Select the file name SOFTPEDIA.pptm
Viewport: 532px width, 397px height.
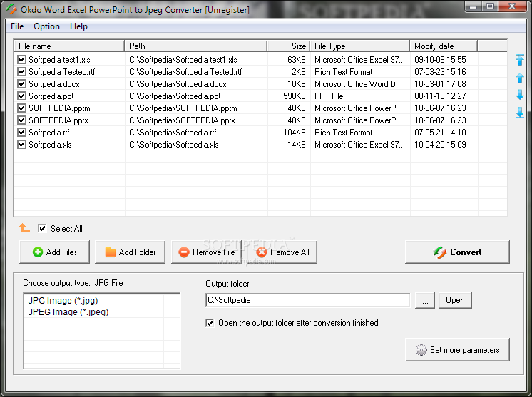[59, 108]
